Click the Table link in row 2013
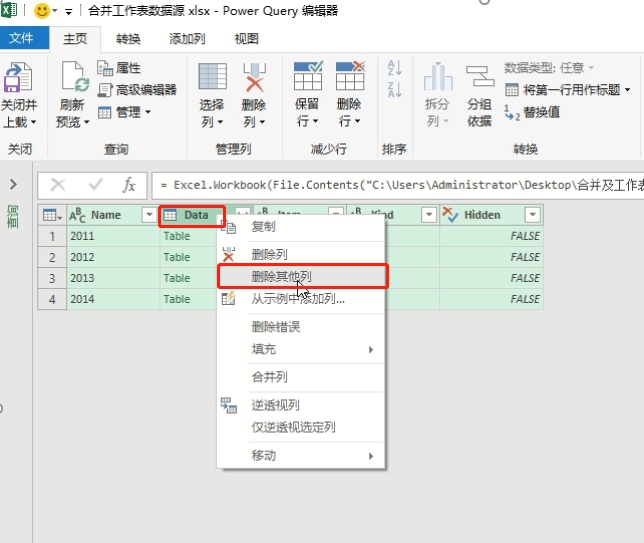Image resolution: width=644 pixels, height=543 pixels. point(177,278)
